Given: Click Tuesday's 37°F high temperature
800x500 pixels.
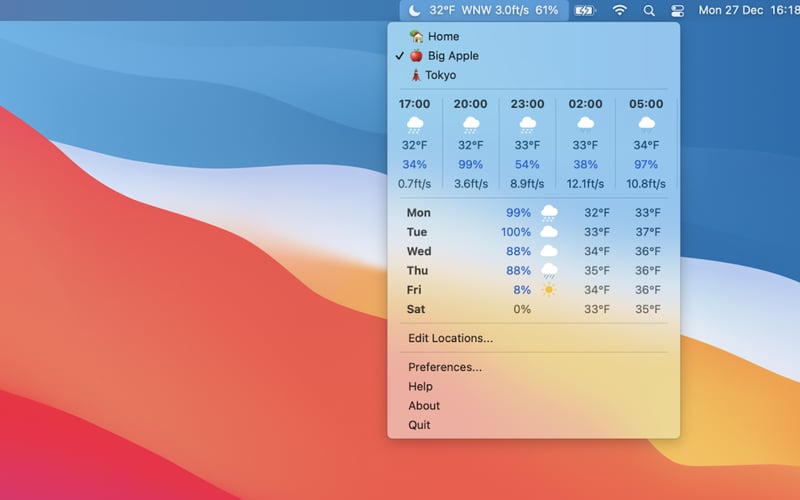Looking at the screenshot, I should pos(648,232).
